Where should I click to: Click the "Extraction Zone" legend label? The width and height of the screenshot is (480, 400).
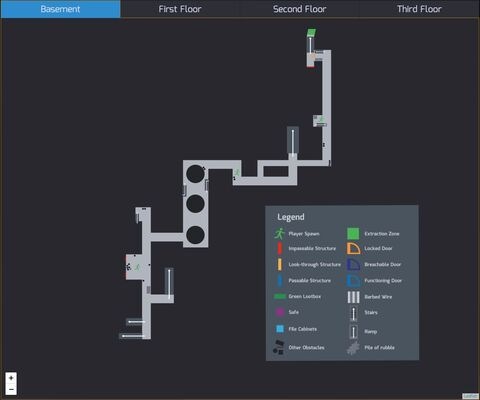(382, 234)
